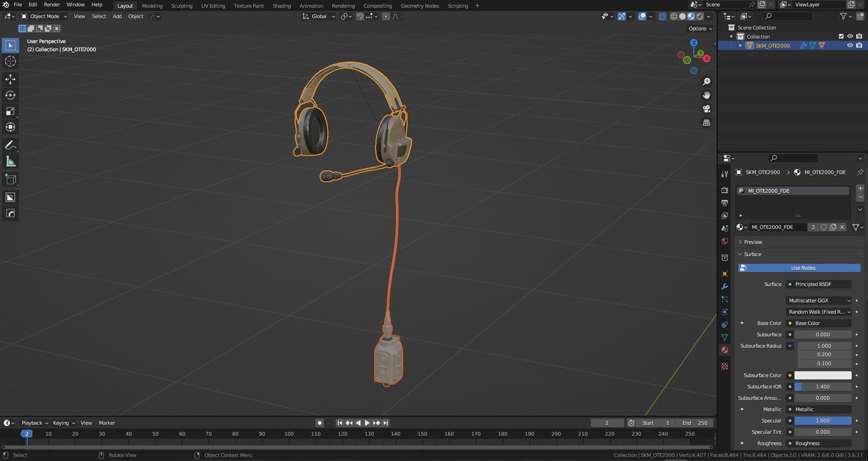The width and height of the screenshot is (868, 461).
Task: Activate the Rotate tool
Action: [x=10, y=95]
